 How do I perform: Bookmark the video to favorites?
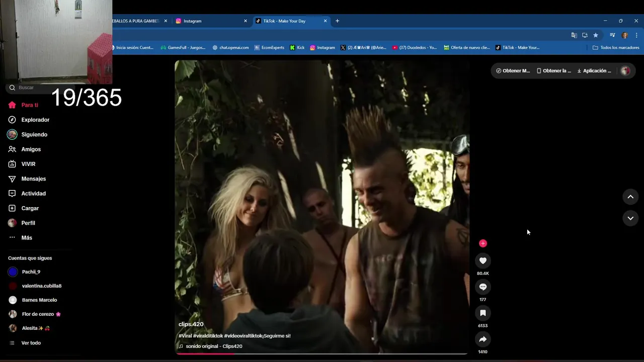(x=482, y=313)
